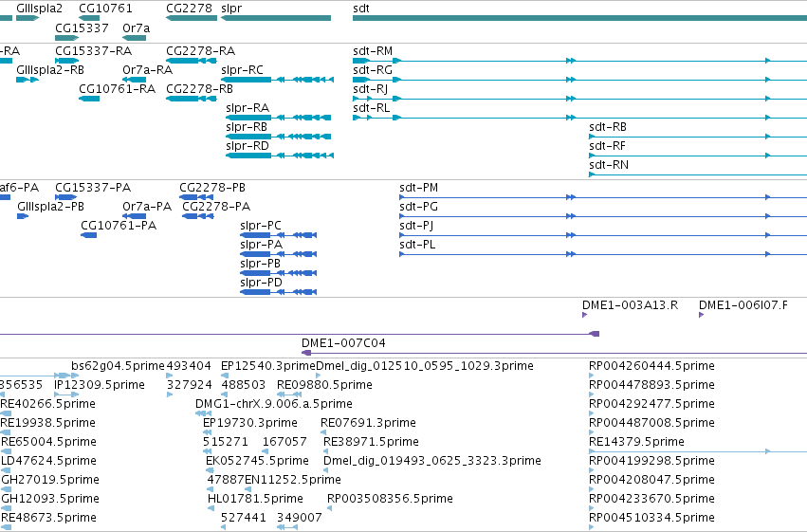Click the CG10761-RA transcript

tap(89, 99)
